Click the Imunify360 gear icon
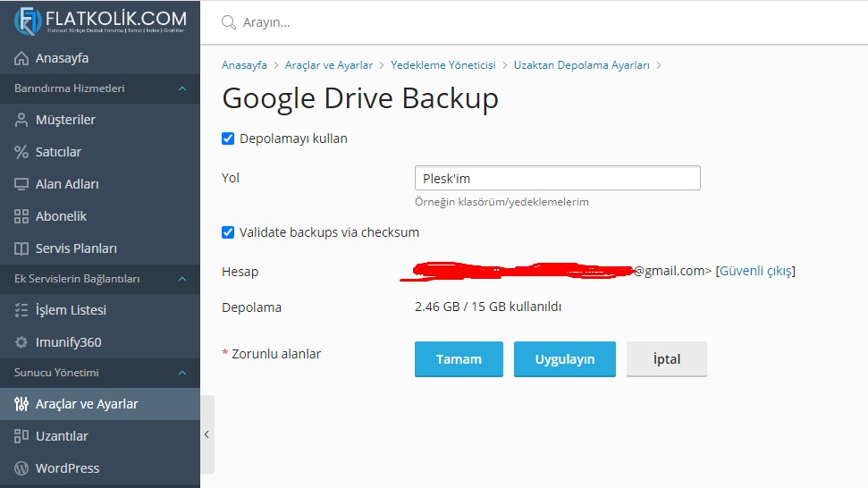 point(21,342)
